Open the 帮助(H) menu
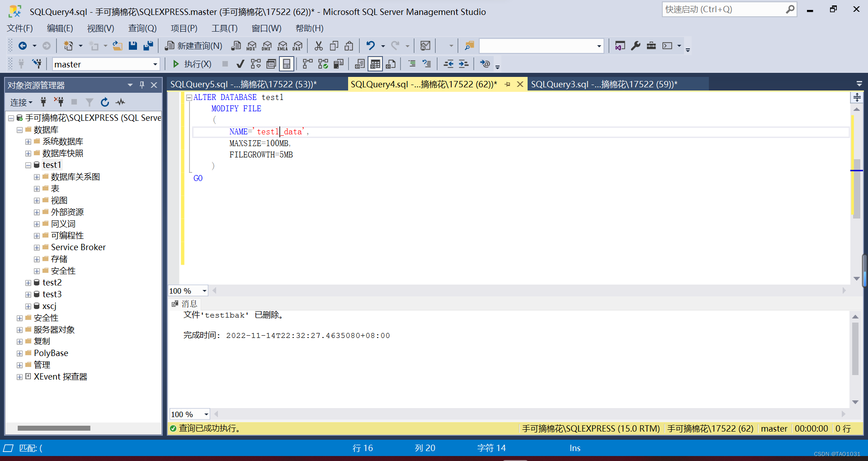 point(310,29)
